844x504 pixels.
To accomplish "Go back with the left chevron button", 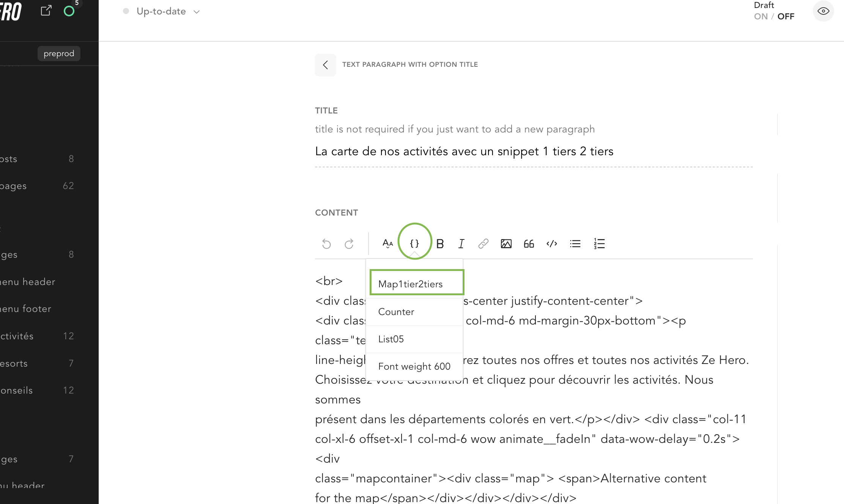I will tap(325, 65).
